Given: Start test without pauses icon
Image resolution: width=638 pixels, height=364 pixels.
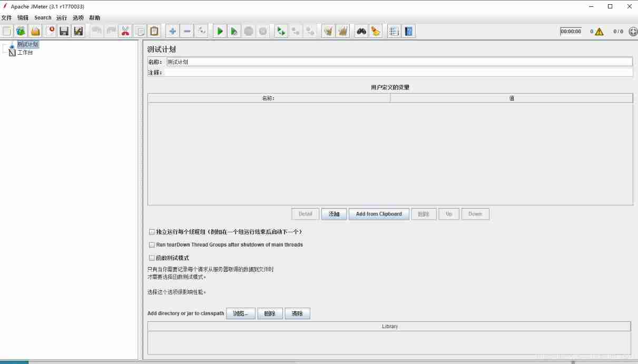Looking at the screenshot, I should coord(234,31).
